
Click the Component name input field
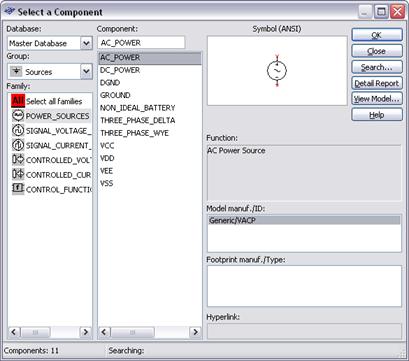point(141,43)
